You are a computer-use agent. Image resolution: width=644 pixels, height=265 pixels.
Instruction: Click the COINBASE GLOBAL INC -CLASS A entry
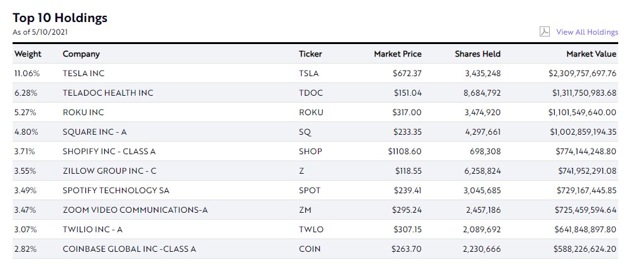[129, 249]
